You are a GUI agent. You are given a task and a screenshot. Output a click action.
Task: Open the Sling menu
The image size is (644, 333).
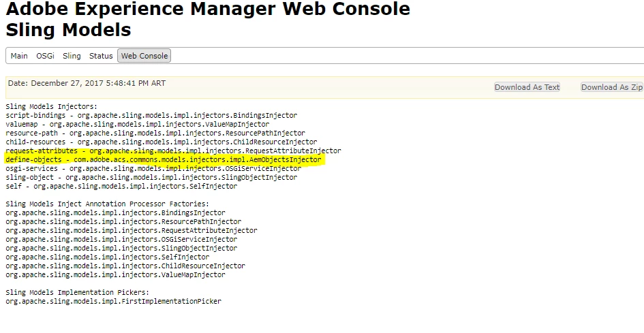coord(72,56)
